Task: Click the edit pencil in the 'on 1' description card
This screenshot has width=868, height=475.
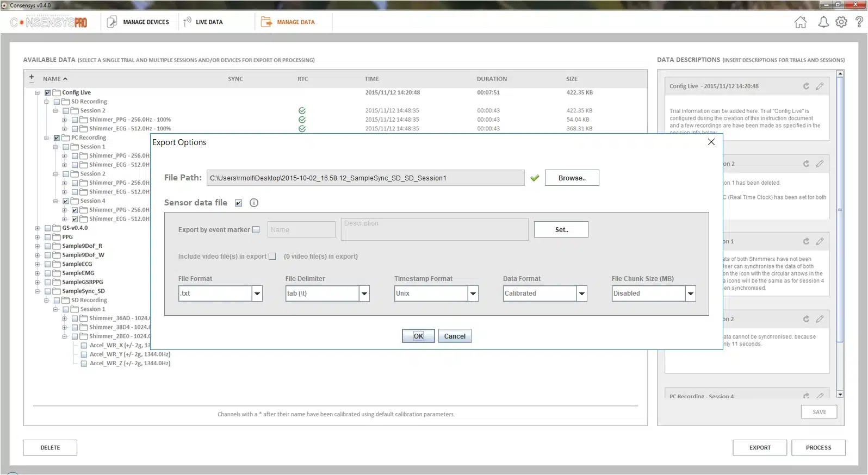Action: click(820, 241)
